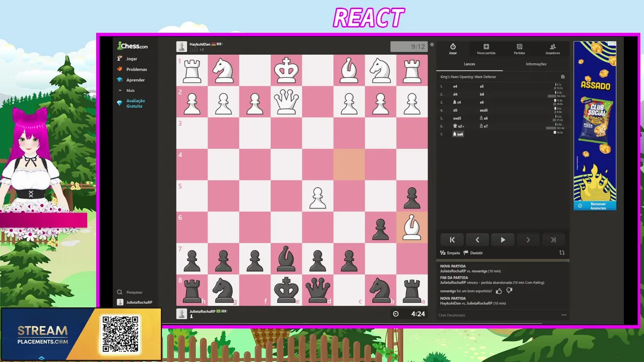Select the white queen on e2
The image size is (644, 362).
pos(286,102)
